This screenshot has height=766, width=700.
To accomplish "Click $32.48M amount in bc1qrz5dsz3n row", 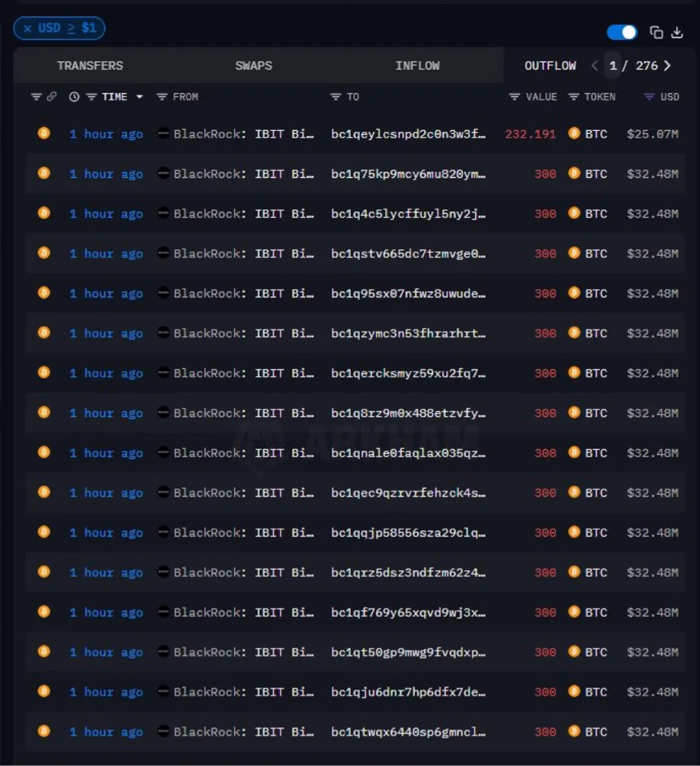I will 653,573.
